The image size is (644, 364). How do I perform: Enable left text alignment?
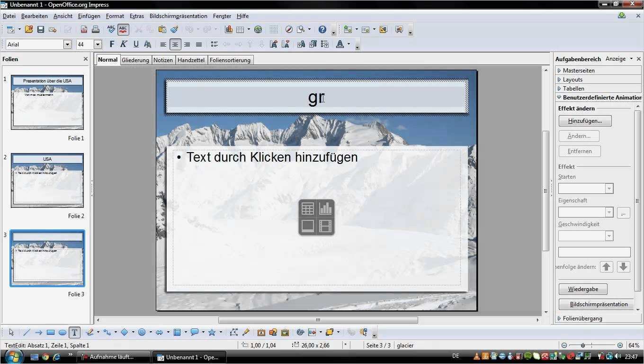pos(163,44)
